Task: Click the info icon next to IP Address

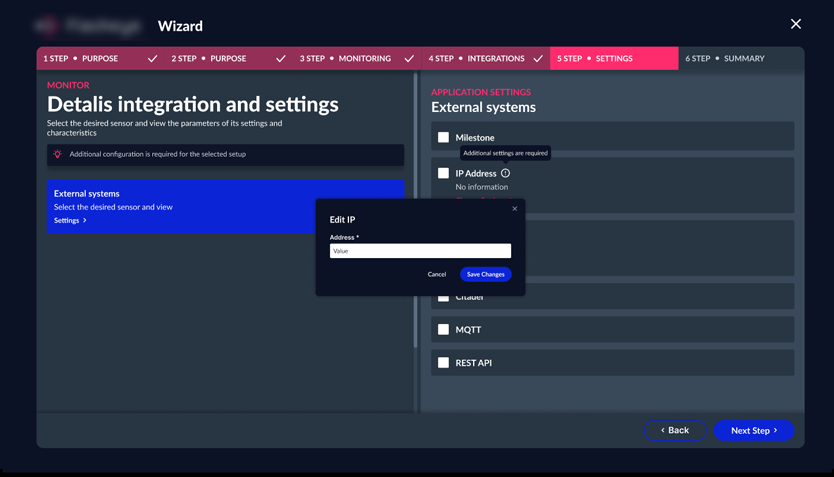Action: tap(505, 173)
